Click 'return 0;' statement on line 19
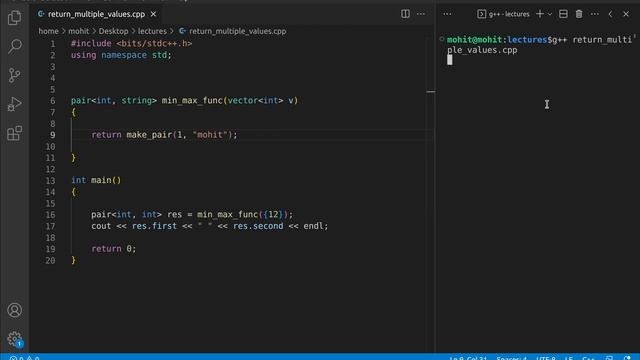640x360 pixels. 113,249
